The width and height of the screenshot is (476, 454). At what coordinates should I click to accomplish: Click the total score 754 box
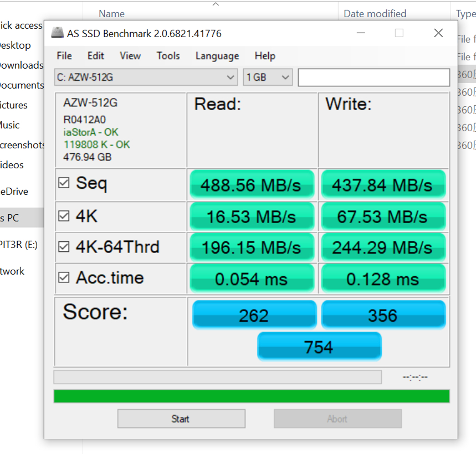pos(319,347)
